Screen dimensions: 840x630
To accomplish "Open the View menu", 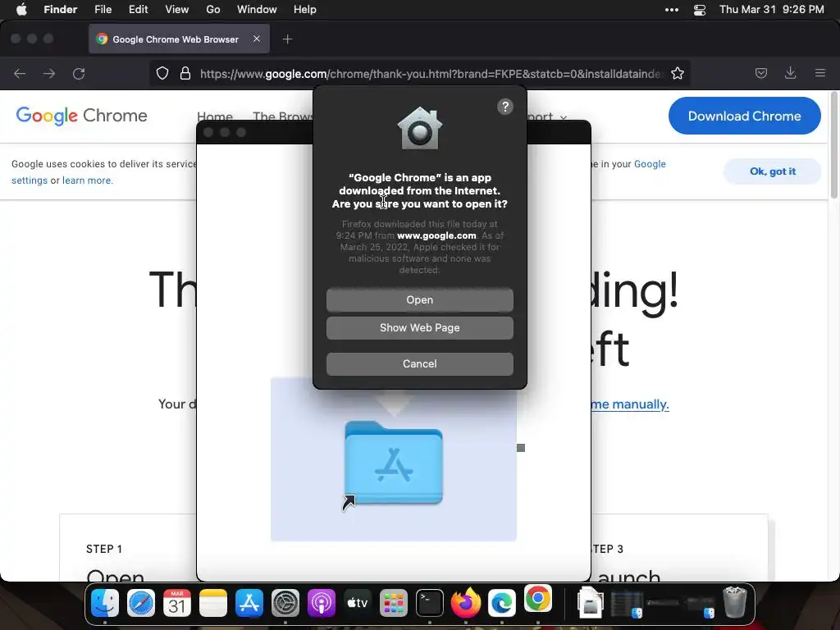I will point(177,10).
